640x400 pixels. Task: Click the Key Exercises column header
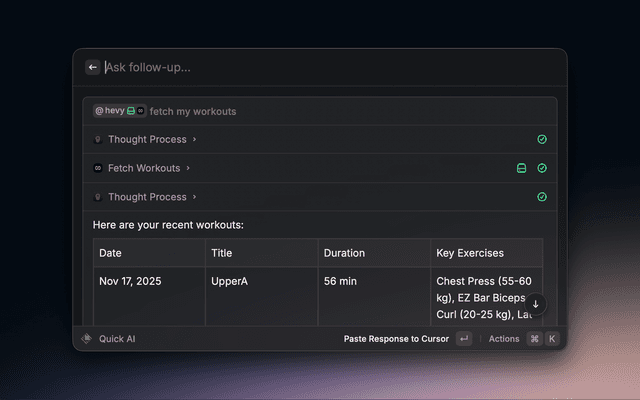[470, 253]
